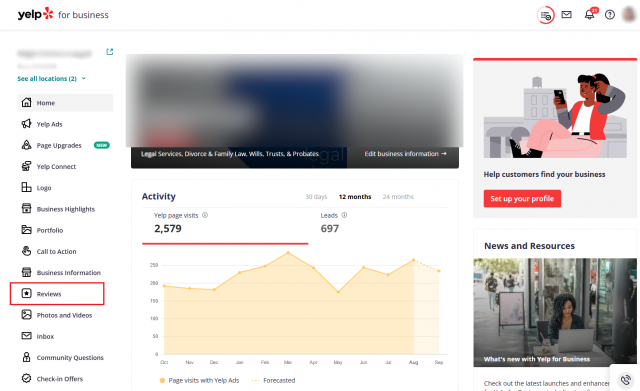Click Set up your profile button
Viewport: 640px width, 391px height.
click(x=522, y=198)
